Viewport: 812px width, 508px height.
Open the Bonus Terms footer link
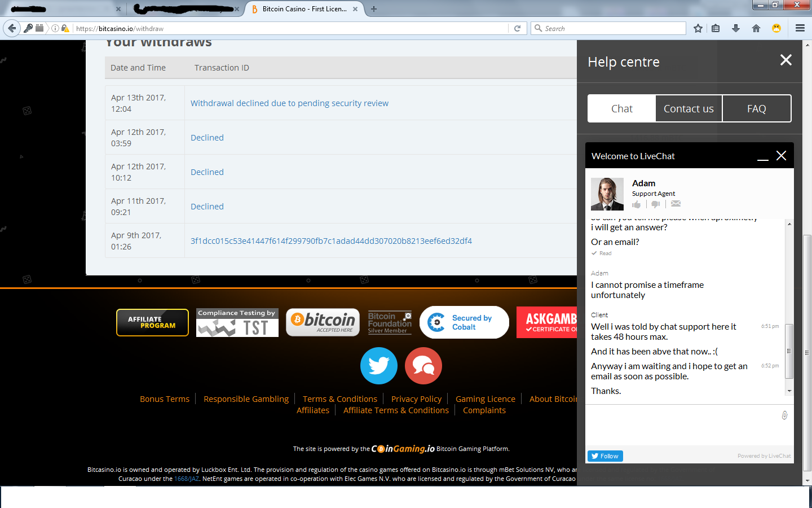pyautogui.click(x=165, y=399)
